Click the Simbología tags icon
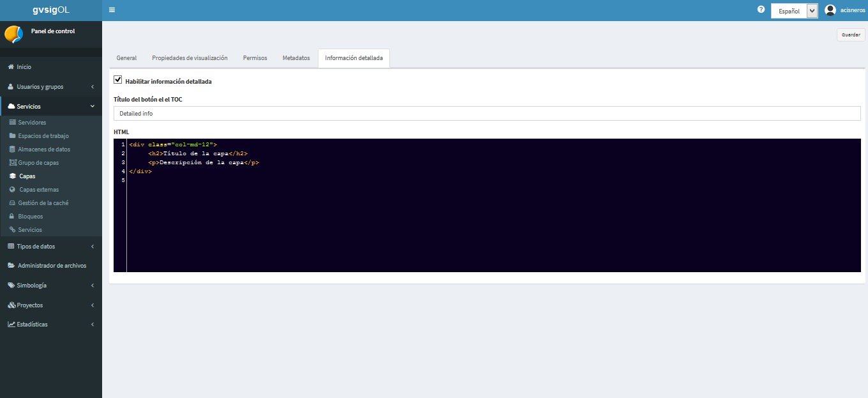 point(11,286)
